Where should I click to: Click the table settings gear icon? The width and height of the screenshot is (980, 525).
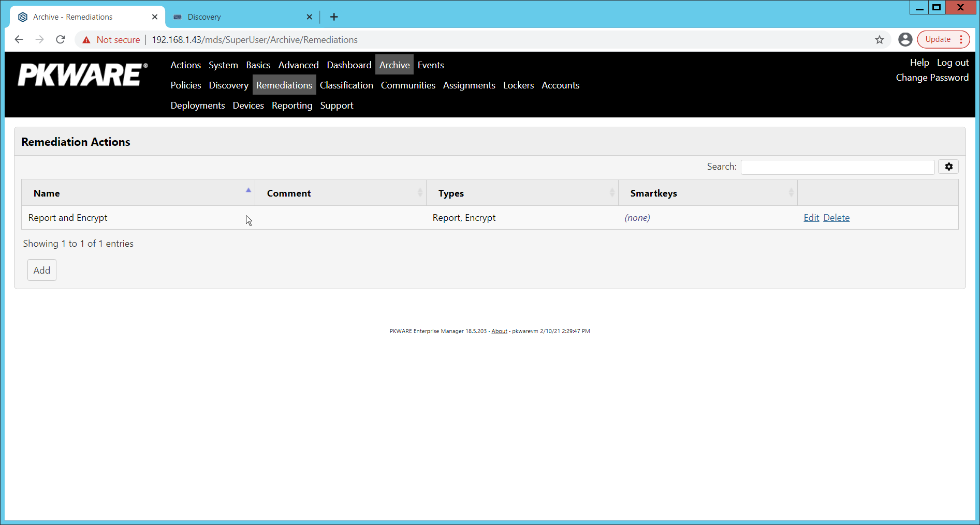point(948,167)
